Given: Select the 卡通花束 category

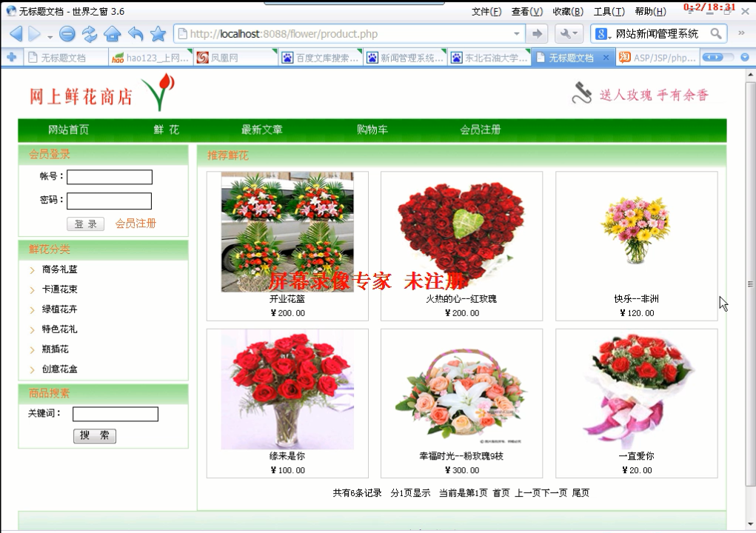Looking at the screenshot, I should click(59, 289).
